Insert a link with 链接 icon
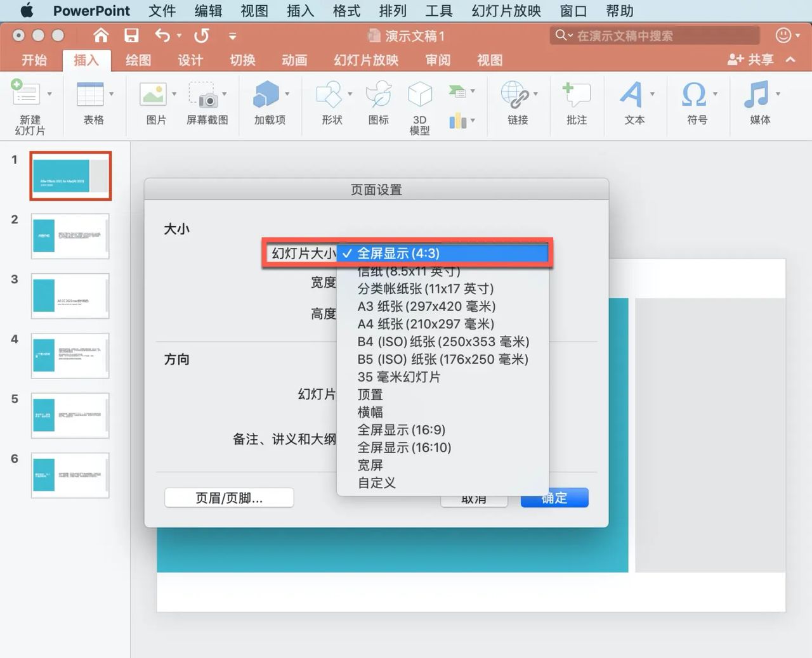Screen dimensions: 812x658 point(515,94)
